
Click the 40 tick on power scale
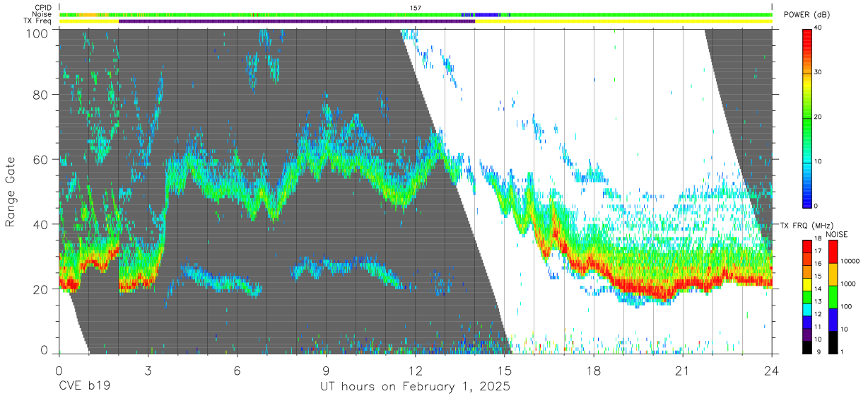819,28
